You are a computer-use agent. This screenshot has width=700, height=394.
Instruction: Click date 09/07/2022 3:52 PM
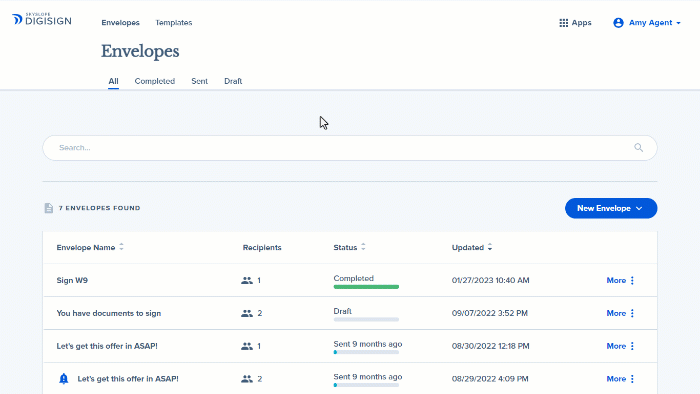click(490, 313)
